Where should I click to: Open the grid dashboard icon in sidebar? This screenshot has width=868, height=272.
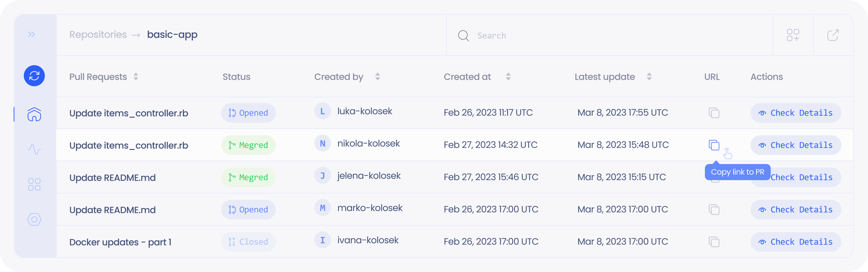pos(34,184)
